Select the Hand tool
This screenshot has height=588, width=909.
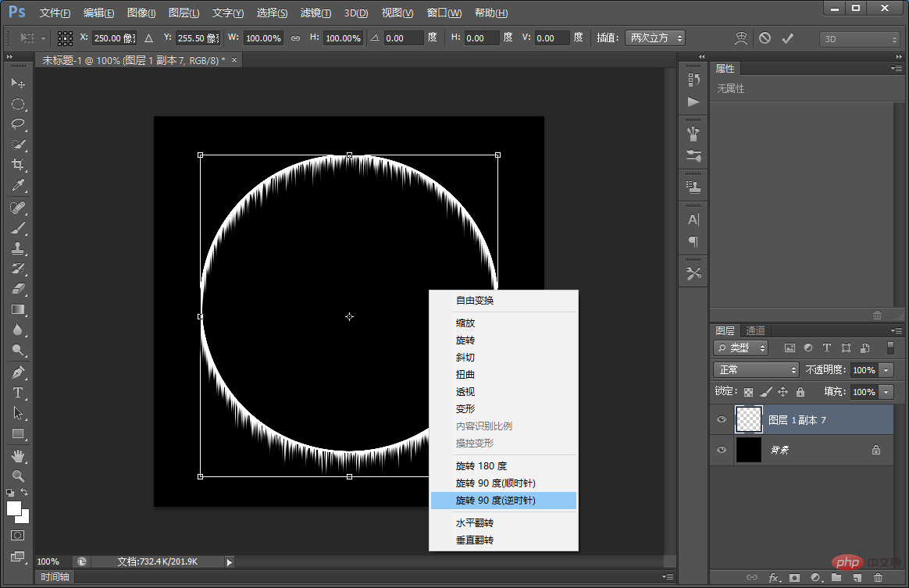[18, 455]
